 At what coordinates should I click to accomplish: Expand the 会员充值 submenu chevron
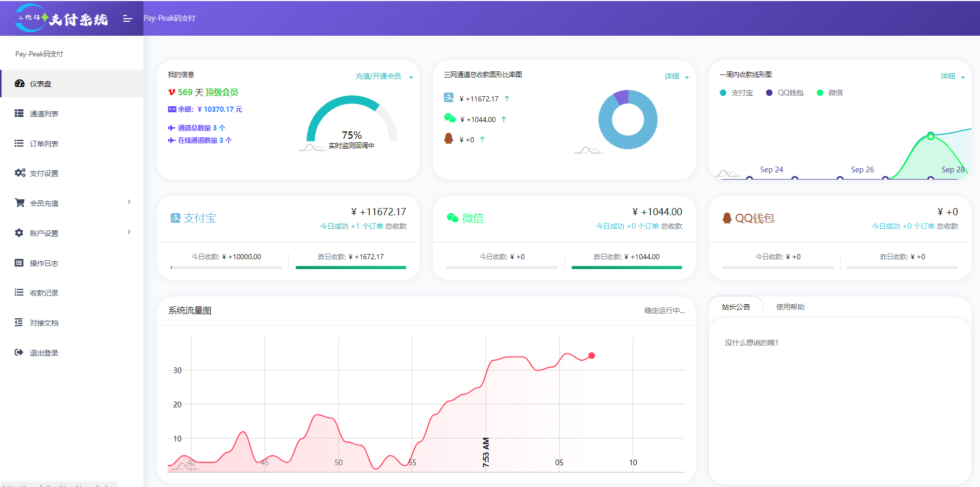click(x=129, y=202)
